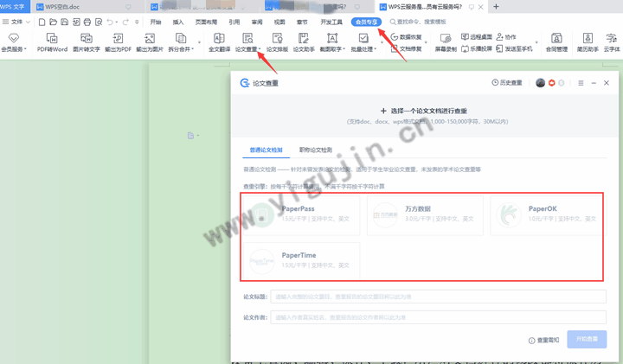Open 历史查重 history in the dialog

507,82
